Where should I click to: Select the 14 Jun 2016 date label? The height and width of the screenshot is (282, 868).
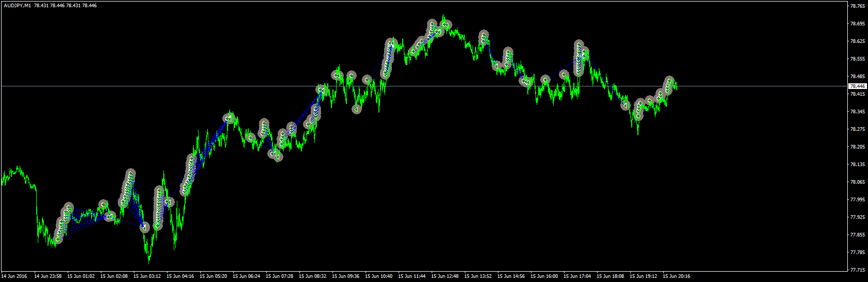(x=14, y=276)
